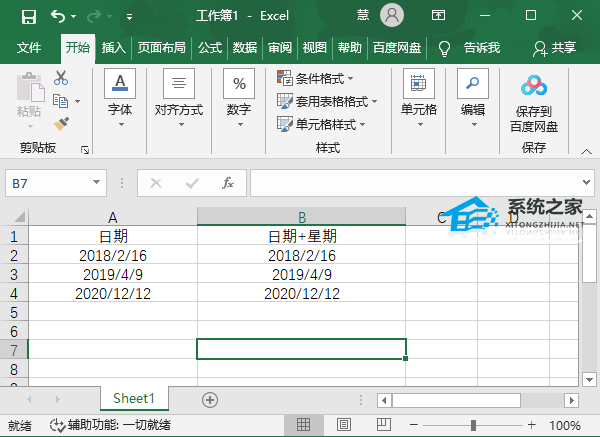The height and width of the screenshot is (437, 600).
Task: Expand the copy options dropdown arrow
Action: coord(78,101)
